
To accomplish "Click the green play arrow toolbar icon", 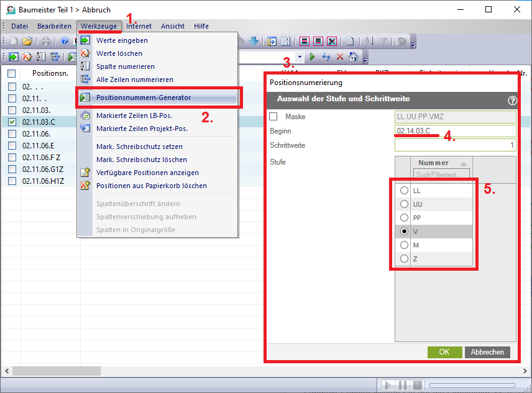I will click(313, 57).
